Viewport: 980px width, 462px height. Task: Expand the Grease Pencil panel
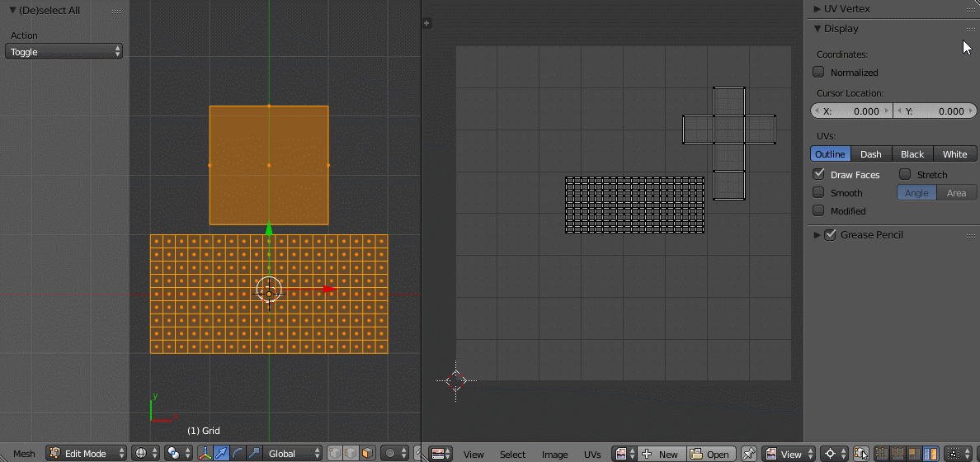point(817,235)
